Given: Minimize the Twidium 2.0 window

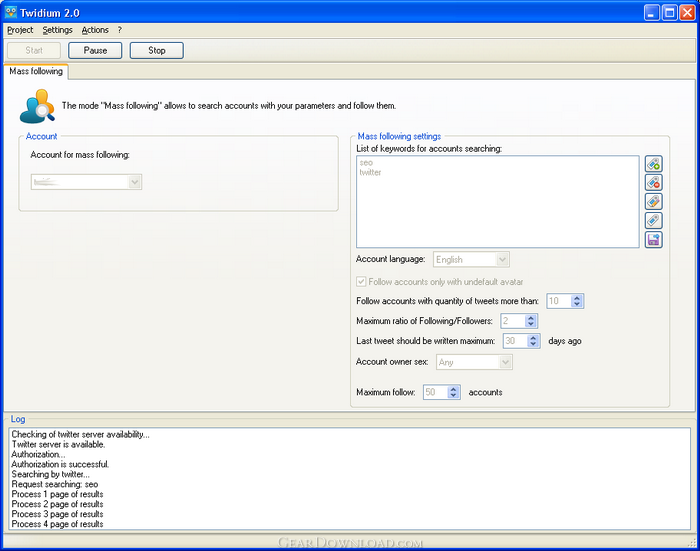Looking at the screenshot, I should pos(652,13).
